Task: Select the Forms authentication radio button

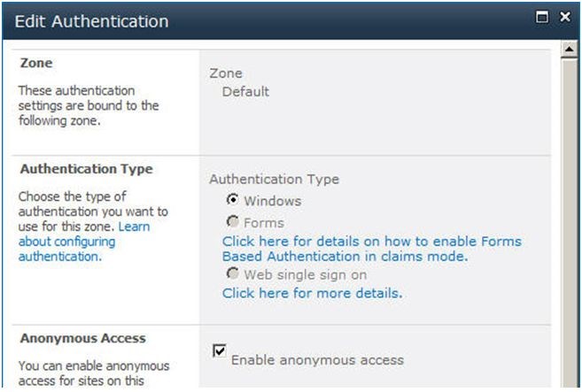Action: (x=233, y=221)
